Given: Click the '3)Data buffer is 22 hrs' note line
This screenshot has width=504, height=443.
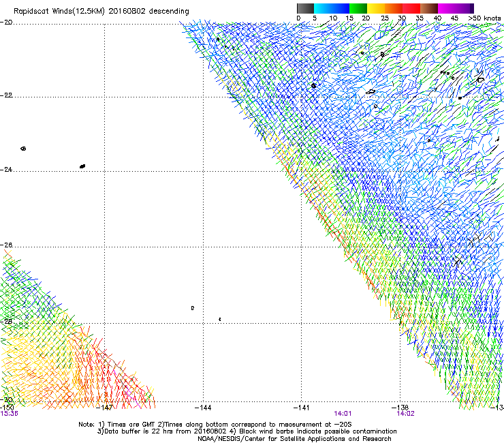Looking at the screenshot, I should tap(247, 431).
